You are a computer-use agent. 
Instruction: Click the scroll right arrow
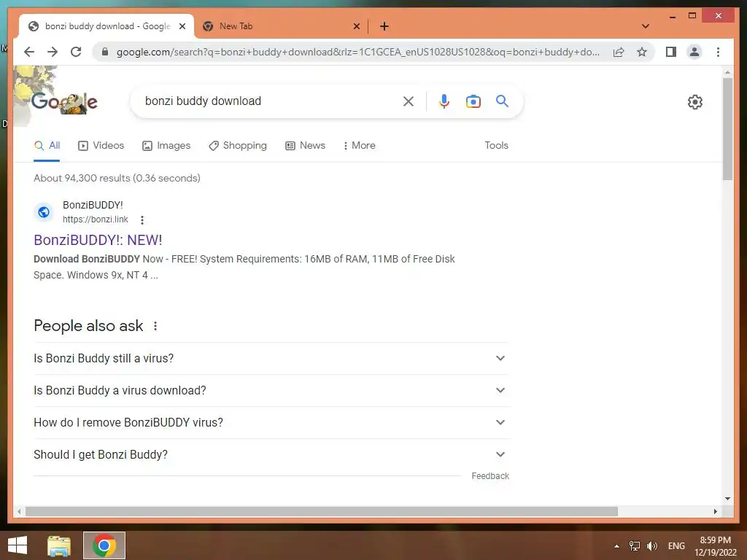click(715, 511)
